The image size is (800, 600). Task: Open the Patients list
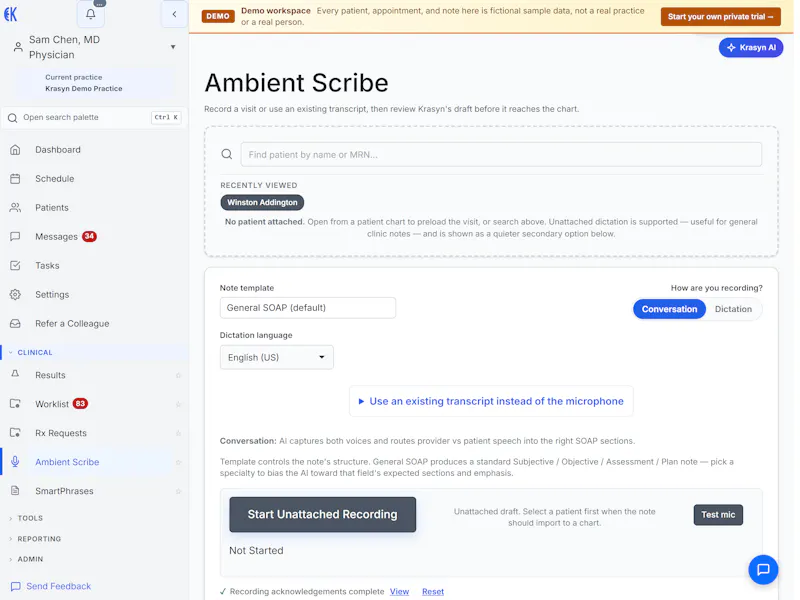click(x=52, y=208)
